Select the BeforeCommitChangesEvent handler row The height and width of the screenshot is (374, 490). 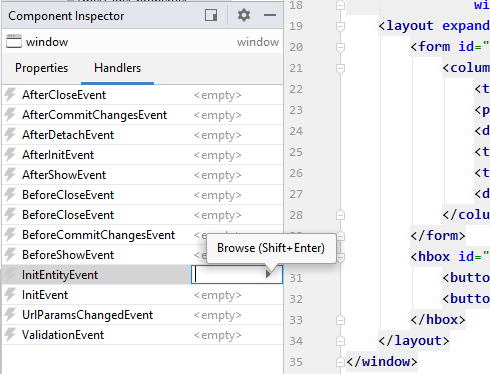142,235
